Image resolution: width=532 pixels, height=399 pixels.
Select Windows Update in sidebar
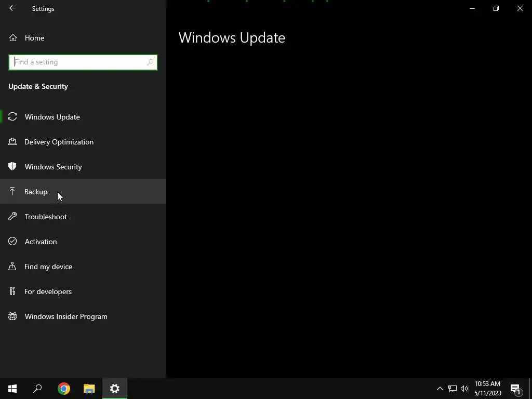tap(83, 117)
